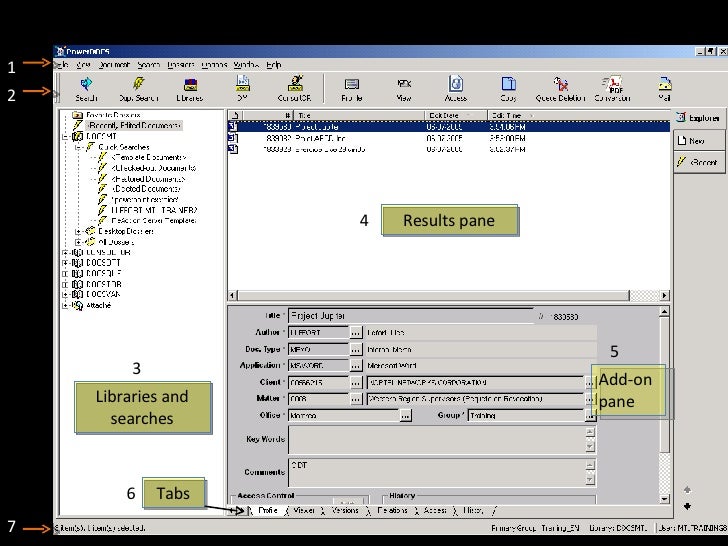Open the Access toolbar tool
Image resolution: width=728 pixels, height=546 pixels.
(455, 89)
